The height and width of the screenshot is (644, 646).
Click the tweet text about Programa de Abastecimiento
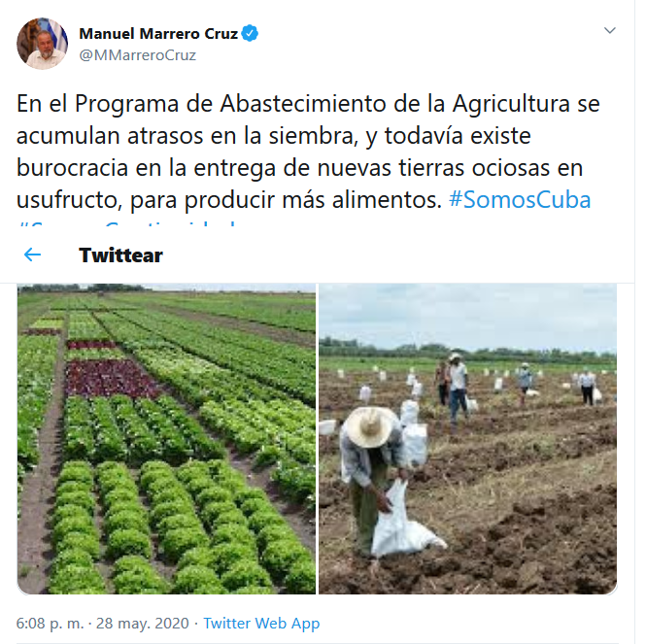[308, 152]
